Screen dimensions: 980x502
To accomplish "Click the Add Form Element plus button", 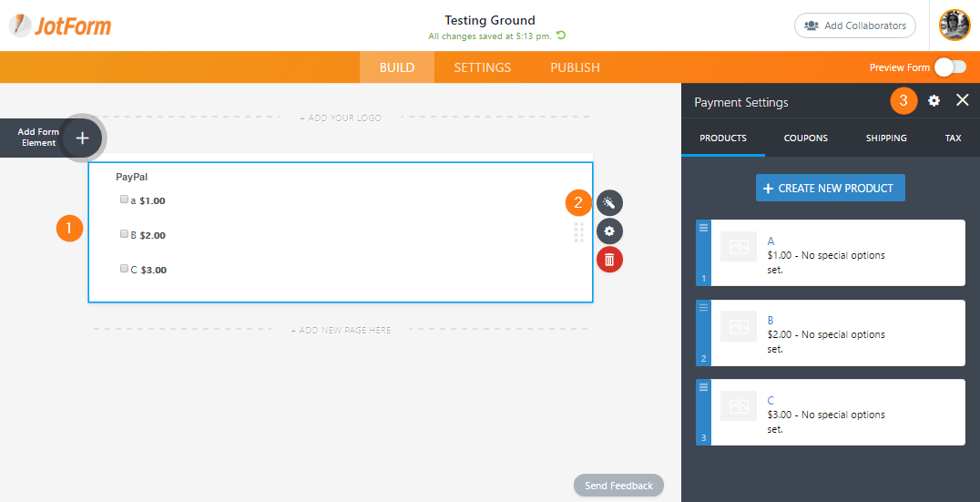I will coord(82,138).
